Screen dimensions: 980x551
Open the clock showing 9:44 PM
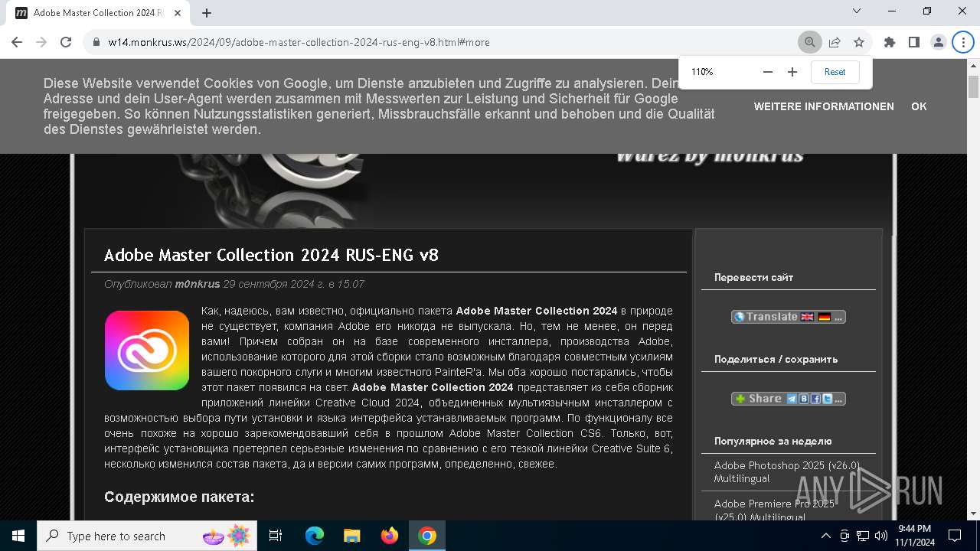coord(915,536)
